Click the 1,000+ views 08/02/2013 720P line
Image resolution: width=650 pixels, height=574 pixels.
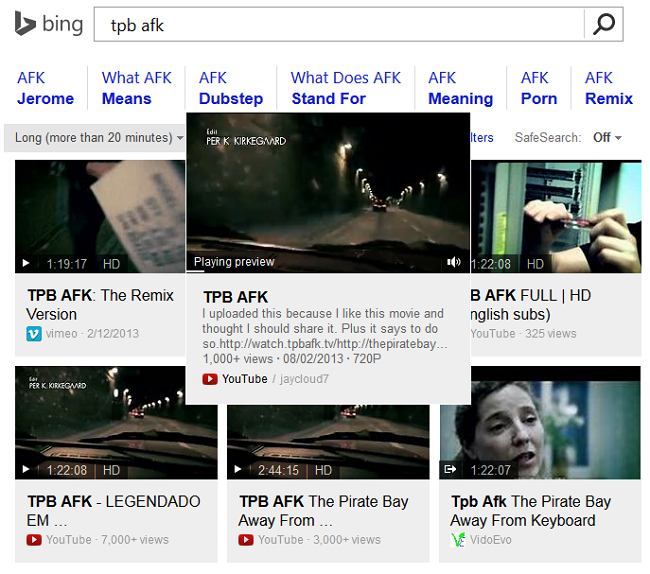(x=291, y=358)
